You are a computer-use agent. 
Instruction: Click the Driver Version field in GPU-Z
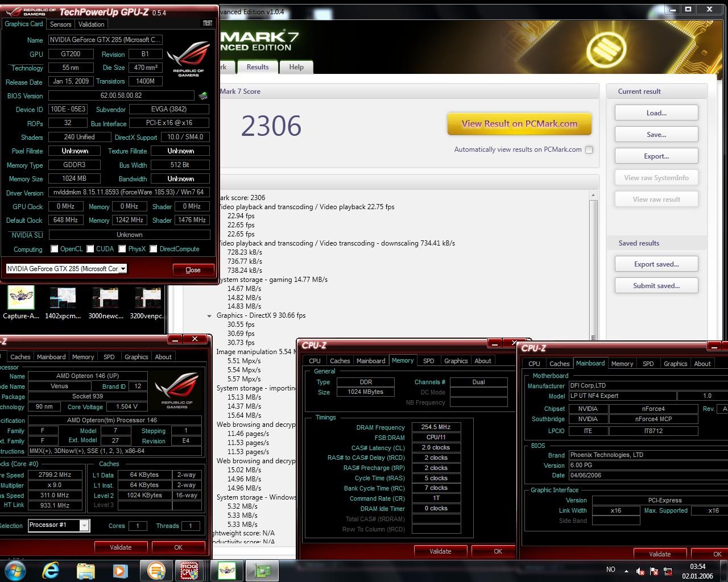tap(129, 193)
